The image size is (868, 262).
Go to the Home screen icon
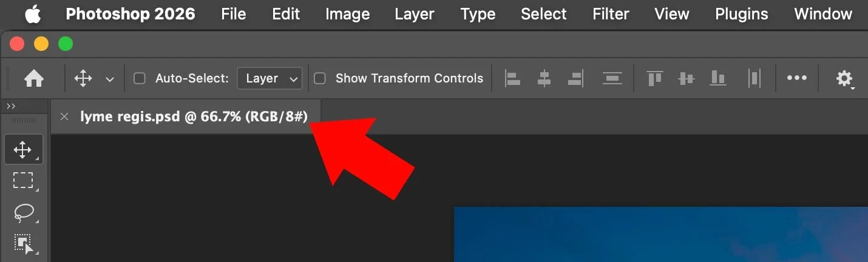(x=33, y=78)
